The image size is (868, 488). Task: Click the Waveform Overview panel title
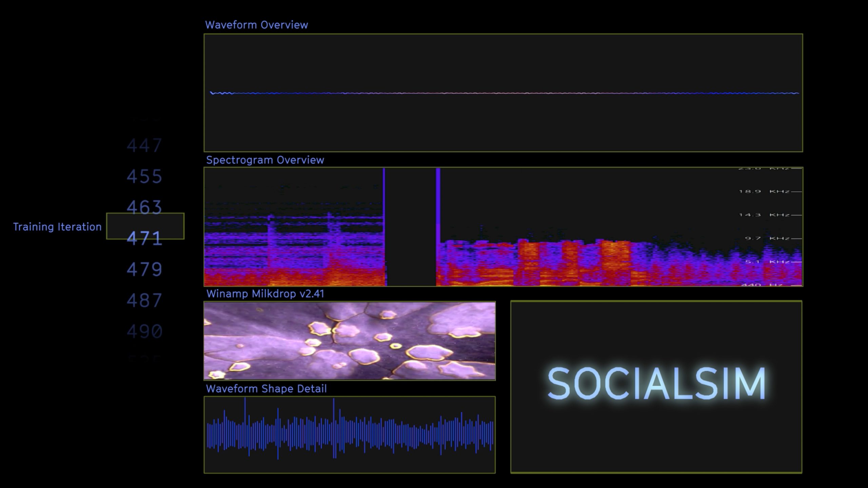pos(257,24)
